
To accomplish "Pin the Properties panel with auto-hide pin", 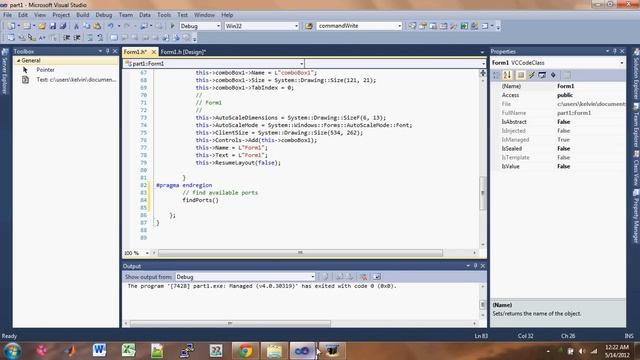I will [615, 51].
